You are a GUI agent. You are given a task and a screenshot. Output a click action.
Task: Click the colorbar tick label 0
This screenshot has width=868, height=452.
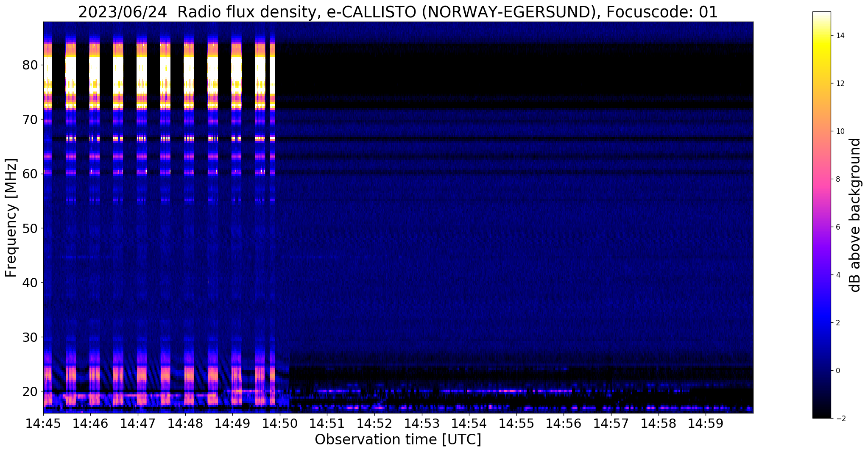point(837,371)
